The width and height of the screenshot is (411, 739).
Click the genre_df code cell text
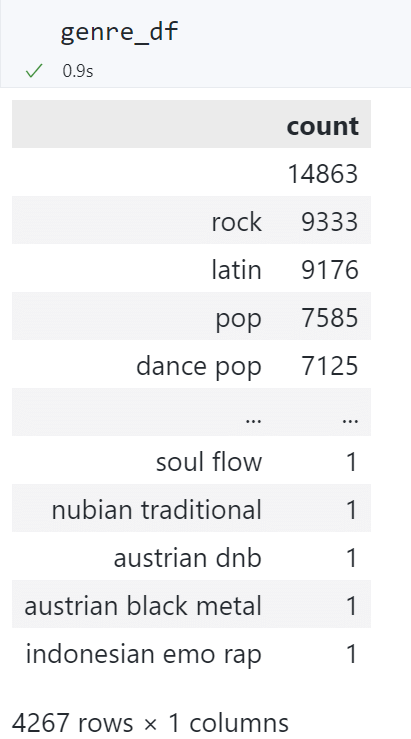(119, 32)
